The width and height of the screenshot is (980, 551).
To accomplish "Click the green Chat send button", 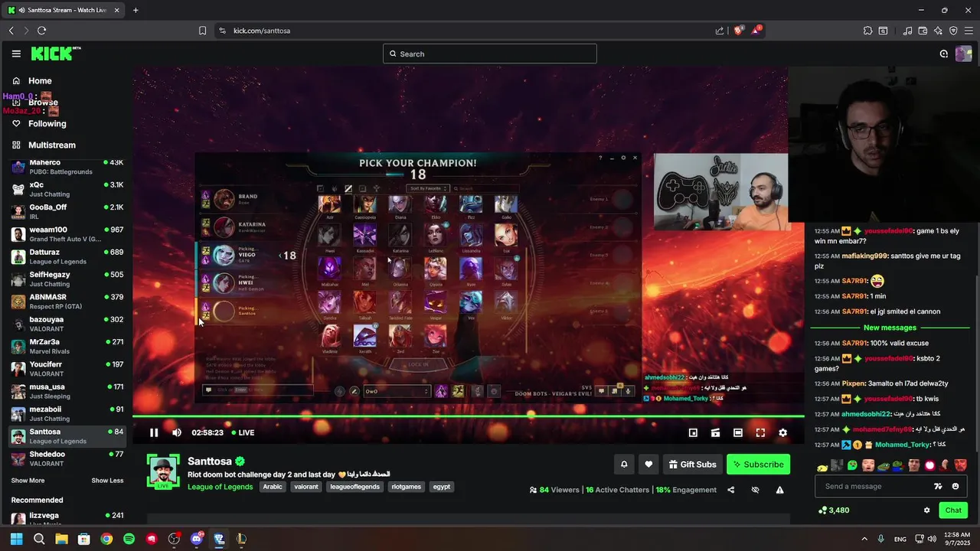I will coord(953,510).
